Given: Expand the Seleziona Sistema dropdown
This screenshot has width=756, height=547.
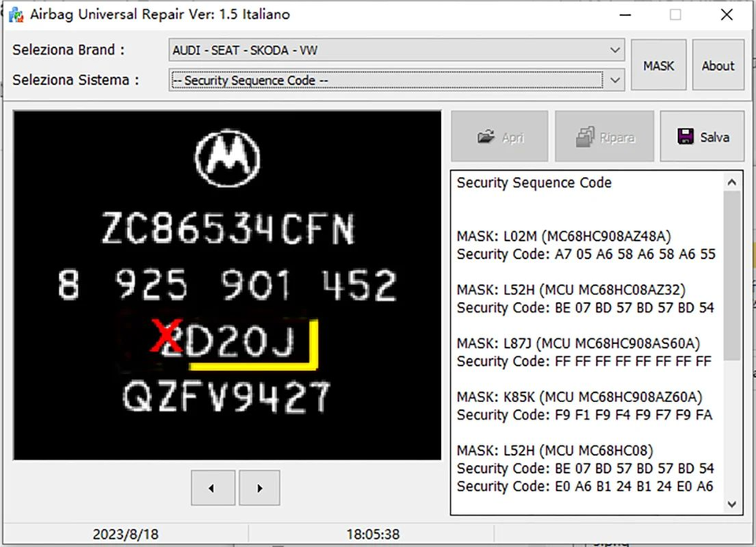Looking at the screenshot, I should tap(614, 80).
